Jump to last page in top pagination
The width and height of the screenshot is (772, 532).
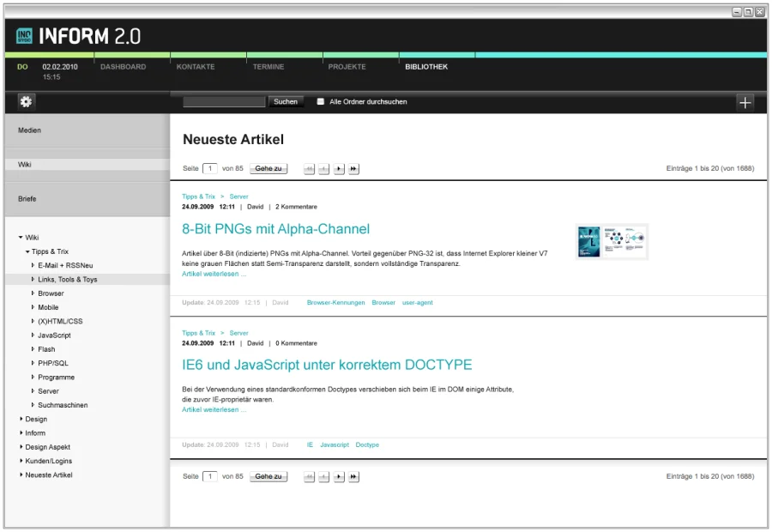point(353,169)
